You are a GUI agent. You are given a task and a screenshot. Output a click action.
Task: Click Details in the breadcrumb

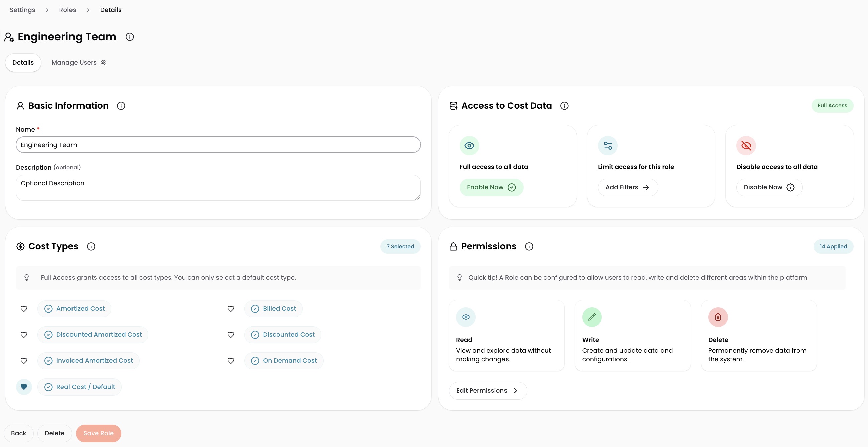click(x=111, y=10)
